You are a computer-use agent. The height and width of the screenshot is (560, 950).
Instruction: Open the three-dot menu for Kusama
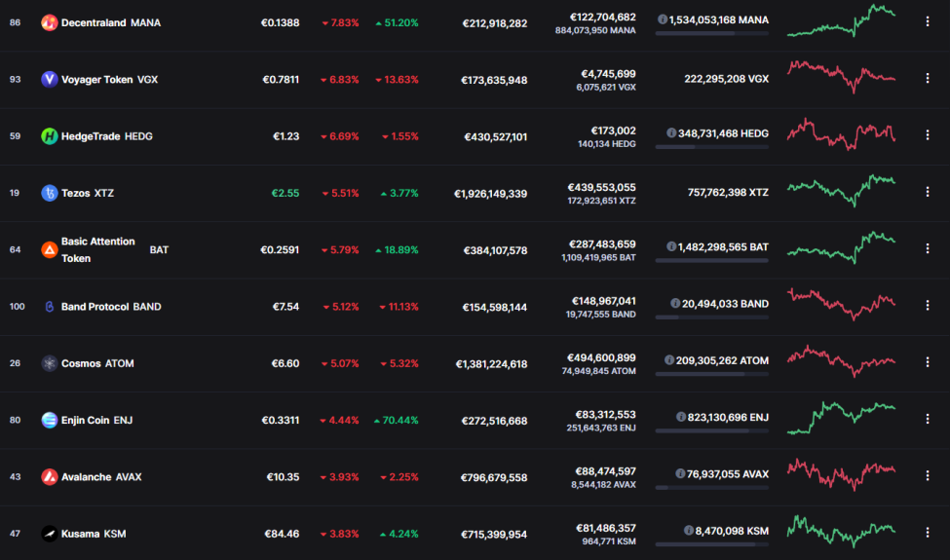927,532
